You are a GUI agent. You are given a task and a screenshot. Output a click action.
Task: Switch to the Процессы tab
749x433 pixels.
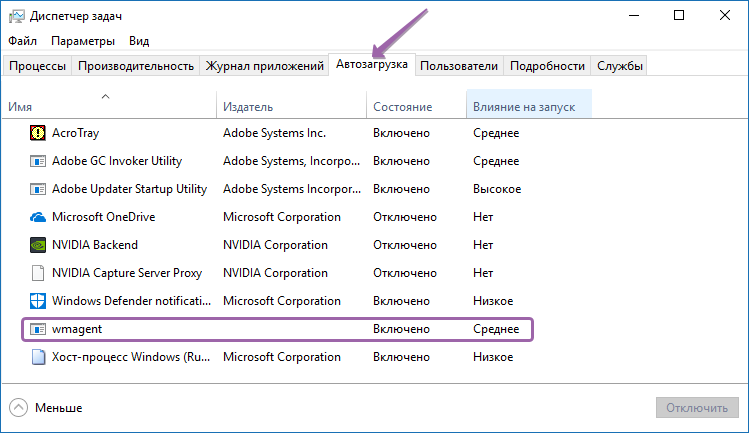[38, 66]
